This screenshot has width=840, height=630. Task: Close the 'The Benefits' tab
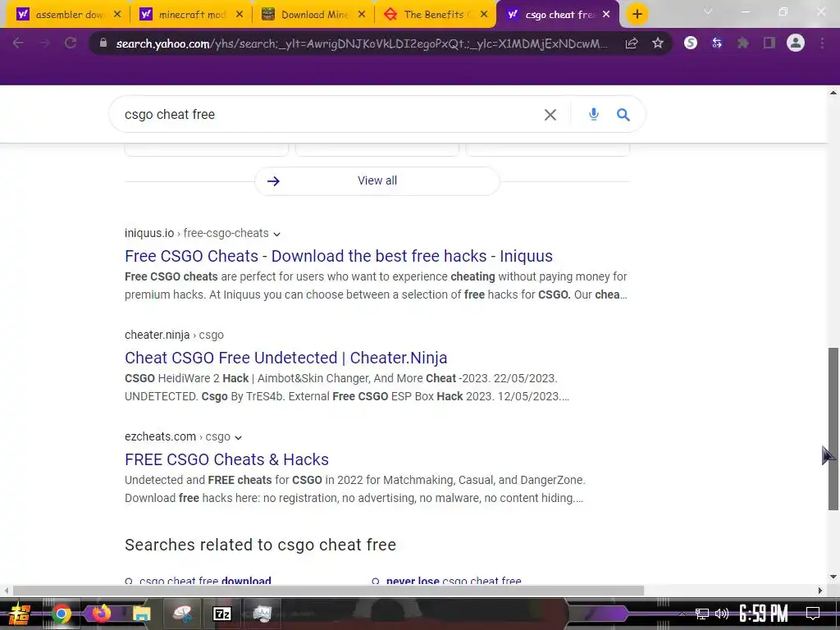pos(484,15)
